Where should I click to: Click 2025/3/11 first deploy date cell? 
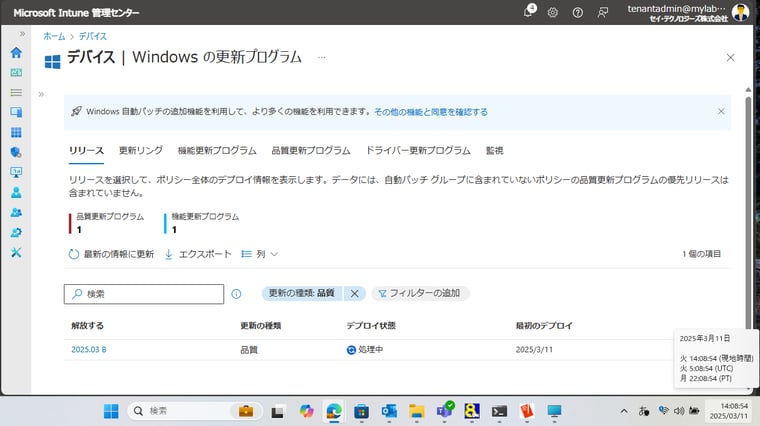pos(534,349)
